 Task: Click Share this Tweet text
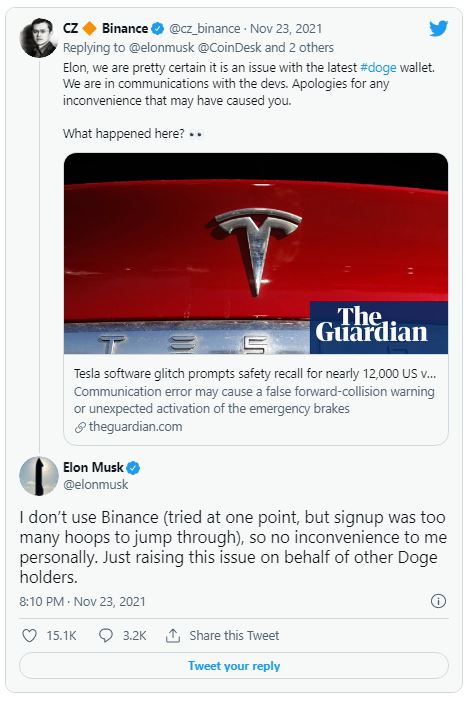[x=234, y=635]
